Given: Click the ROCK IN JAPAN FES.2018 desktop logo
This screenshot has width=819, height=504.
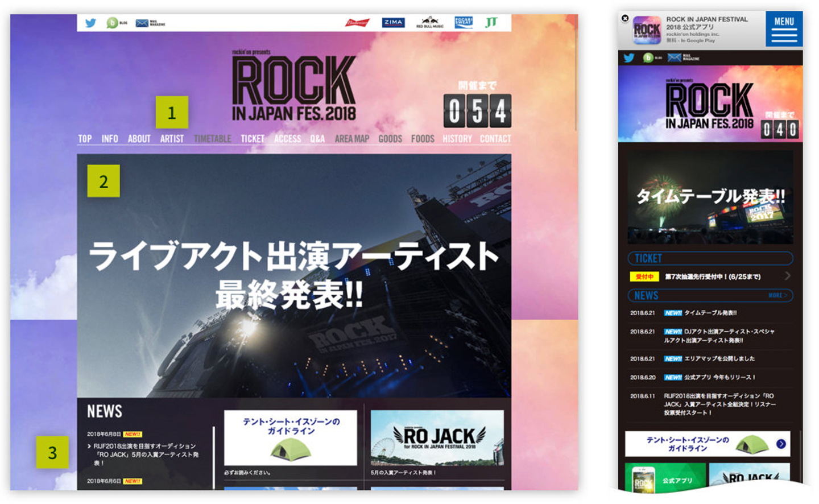Looking at the screenshot, I should click(293, 86).
